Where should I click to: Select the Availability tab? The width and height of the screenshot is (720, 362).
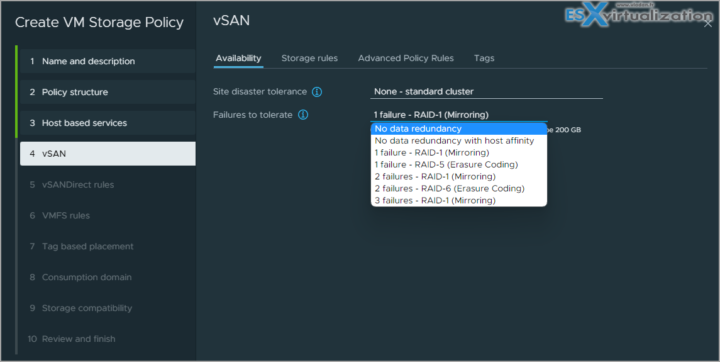[238, 58]
